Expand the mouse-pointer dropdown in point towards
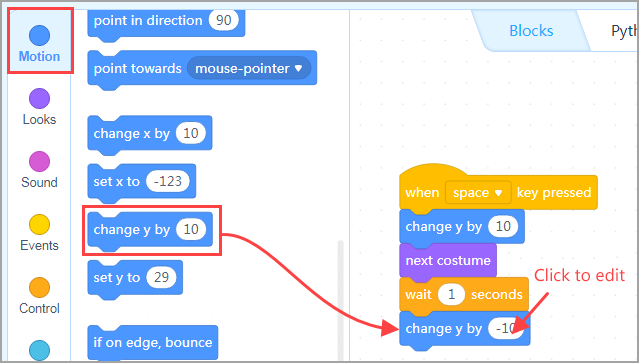639x363 pixels. click(249, 68)
